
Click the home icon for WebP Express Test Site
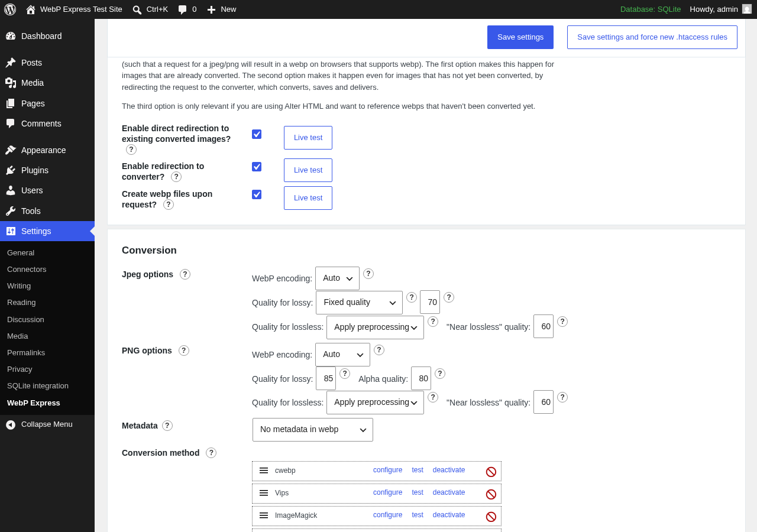pos(31,9)
